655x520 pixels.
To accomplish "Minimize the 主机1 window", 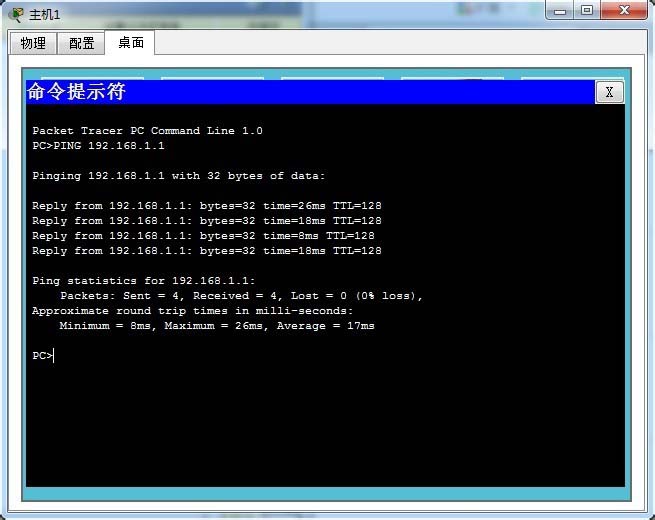I will click(x=560, y=10).
